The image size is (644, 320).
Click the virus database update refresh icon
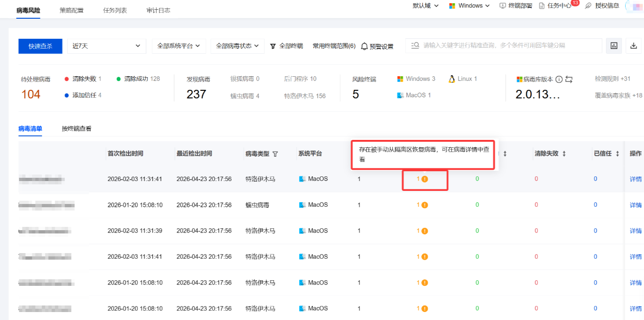pos(569,80)
